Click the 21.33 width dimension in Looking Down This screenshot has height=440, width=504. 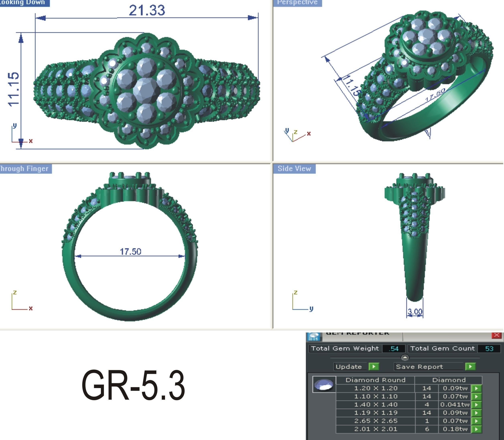tap(147, 10)
